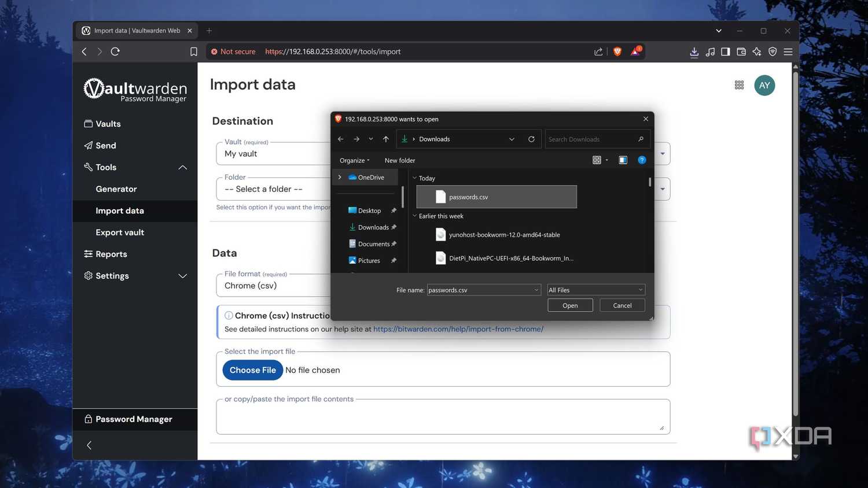
Task: Click the browser back arrow
Action: 84,51
